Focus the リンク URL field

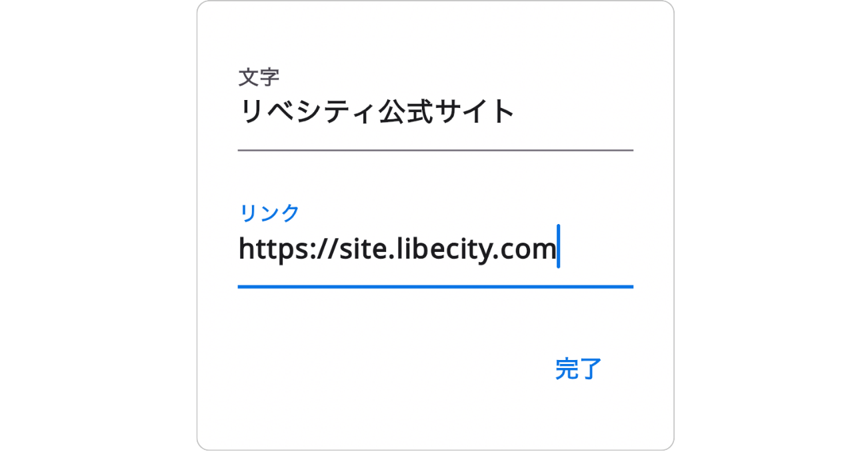(x=435, y=249)
